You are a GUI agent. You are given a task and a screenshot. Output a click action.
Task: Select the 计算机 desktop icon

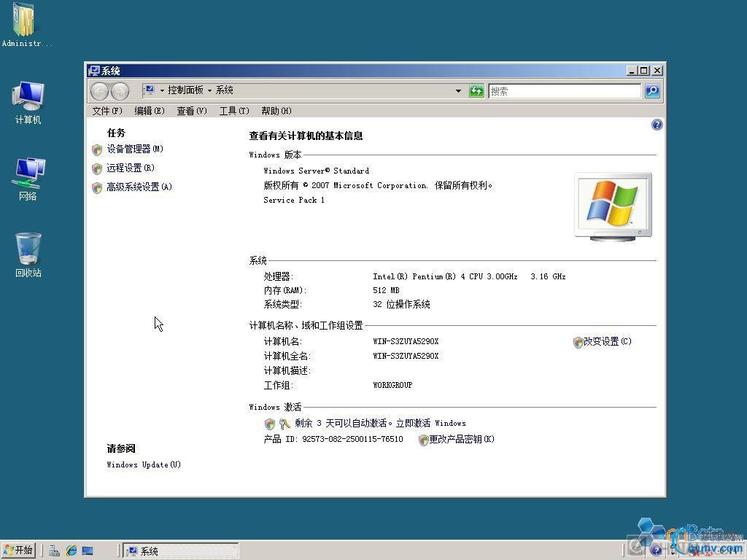click(x=28, y=103)
